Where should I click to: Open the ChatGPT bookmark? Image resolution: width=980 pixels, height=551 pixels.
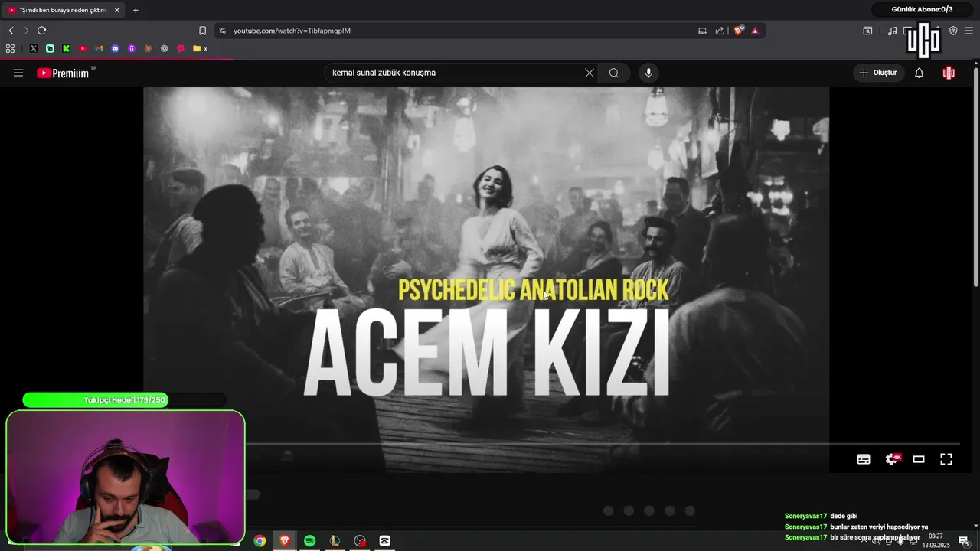pyautogui.click(x=164, y=48)
